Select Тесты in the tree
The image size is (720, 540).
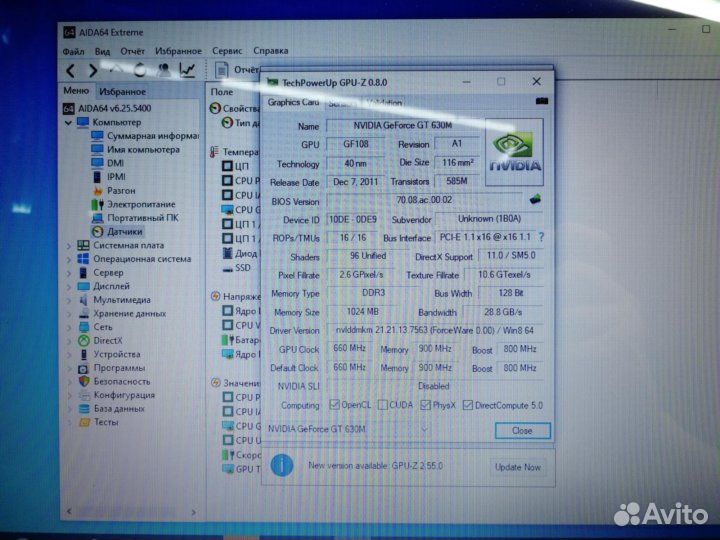tap(99, 422)
